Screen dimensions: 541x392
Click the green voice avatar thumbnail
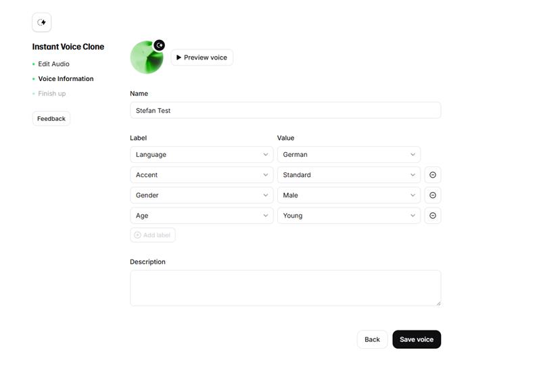click(145, 59)
